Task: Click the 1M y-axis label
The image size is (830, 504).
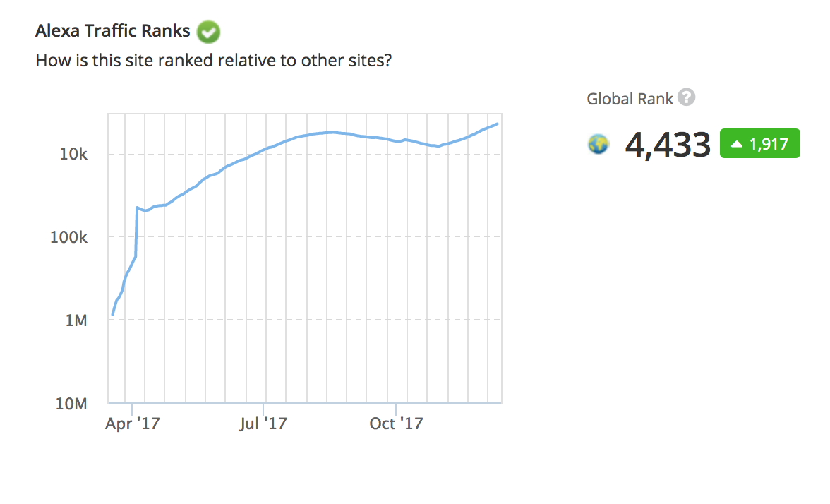Action: [76, 320]
